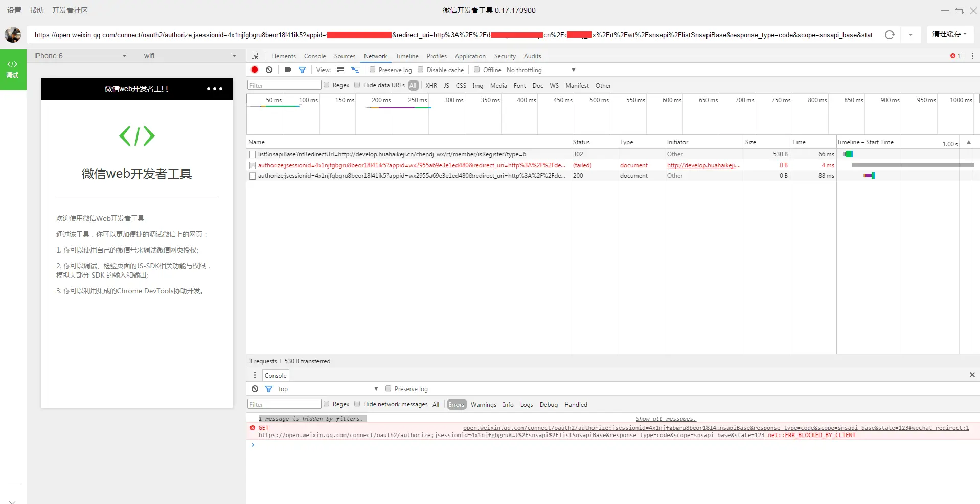Check Hide data URLs
This screenshot has height=504, width=980.
(x=357, y=85)
